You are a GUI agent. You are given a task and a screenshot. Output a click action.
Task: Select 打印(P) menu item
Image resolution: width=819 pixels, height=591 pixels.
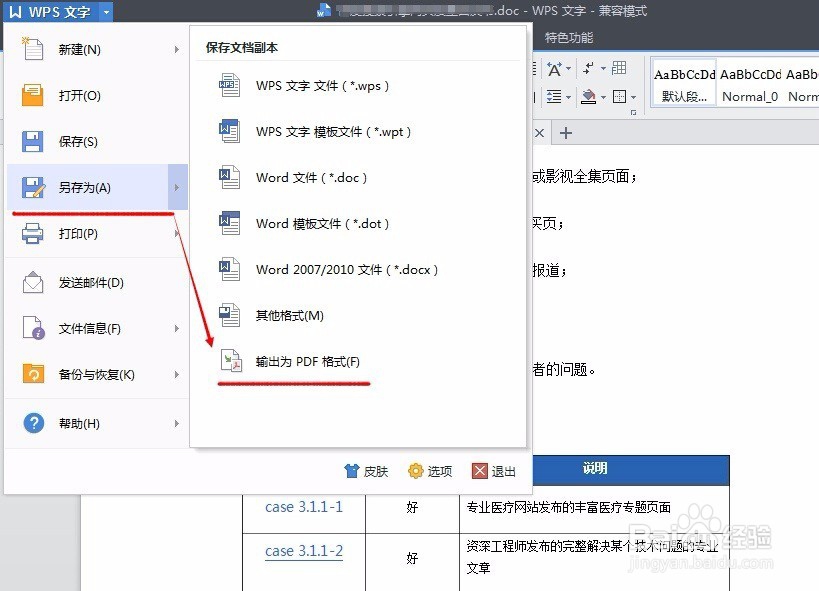[x=97, y=234]
